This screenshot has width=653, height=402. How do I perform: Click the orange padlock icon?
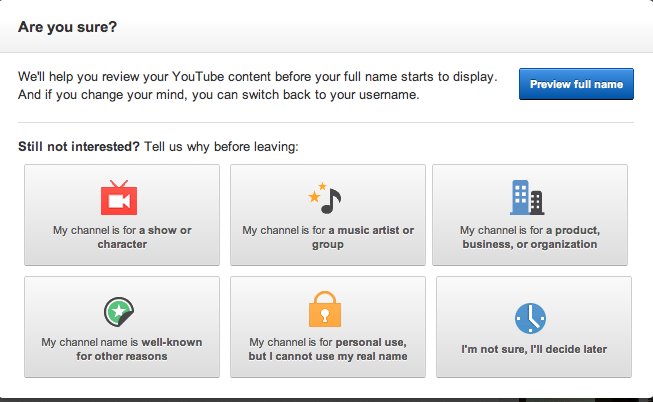coord(325,309)
